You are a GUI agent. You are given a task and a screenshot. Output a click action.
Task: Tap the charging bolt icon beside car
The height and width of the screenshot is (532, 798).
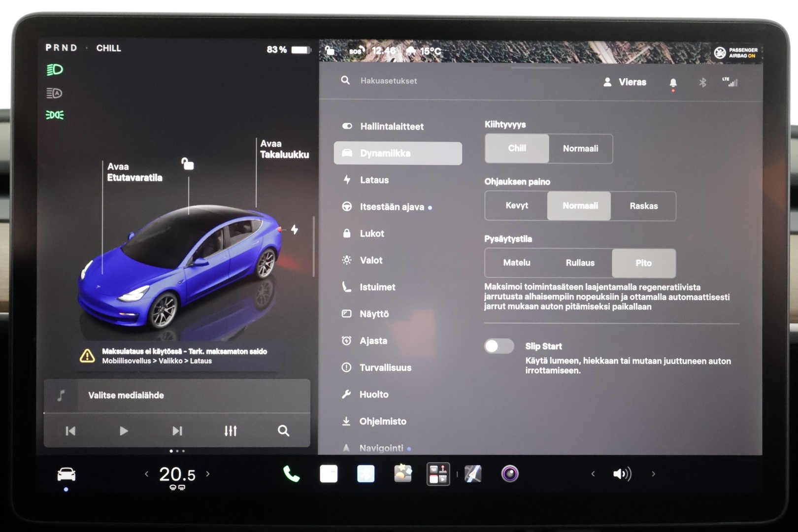click(294, 230)
